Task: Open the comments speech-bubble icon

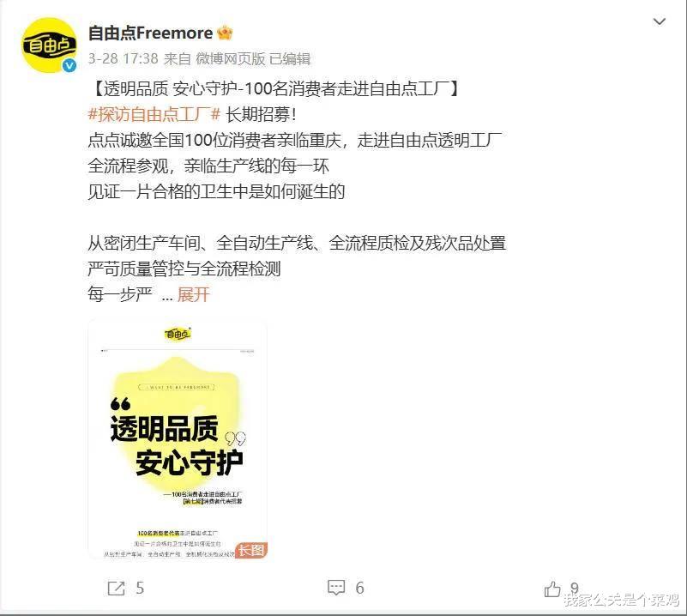Action: [336, 588]
